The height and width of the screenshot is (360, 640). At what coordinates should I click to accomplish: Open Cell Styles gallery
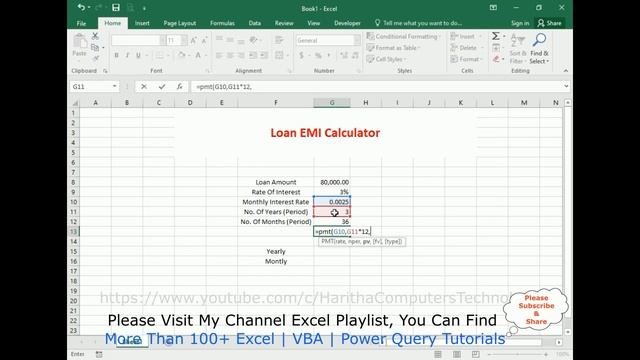(x=386, y=59)
